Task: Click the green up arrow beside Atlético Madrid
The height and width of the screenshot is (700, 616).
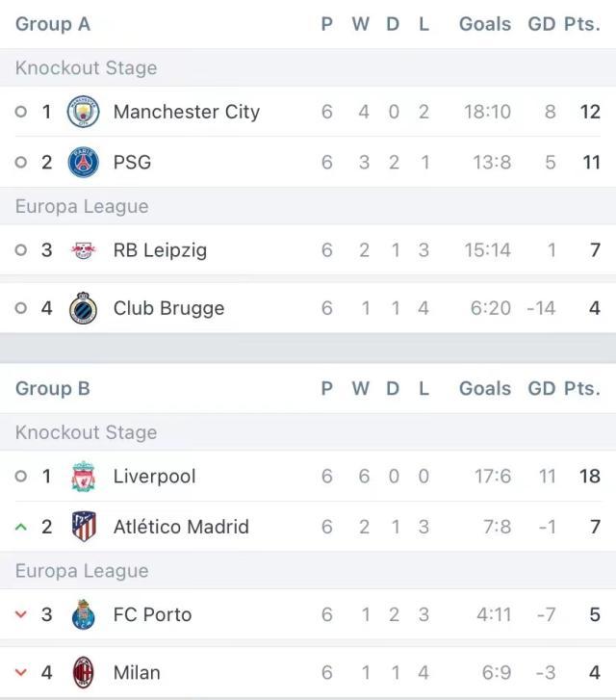Action: tap(20, 528)
